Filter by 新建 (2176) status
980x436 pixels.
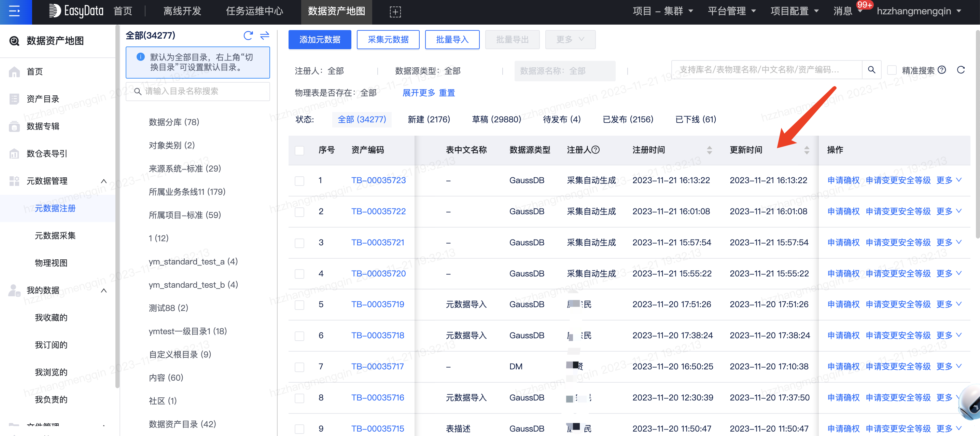(429, 120)
